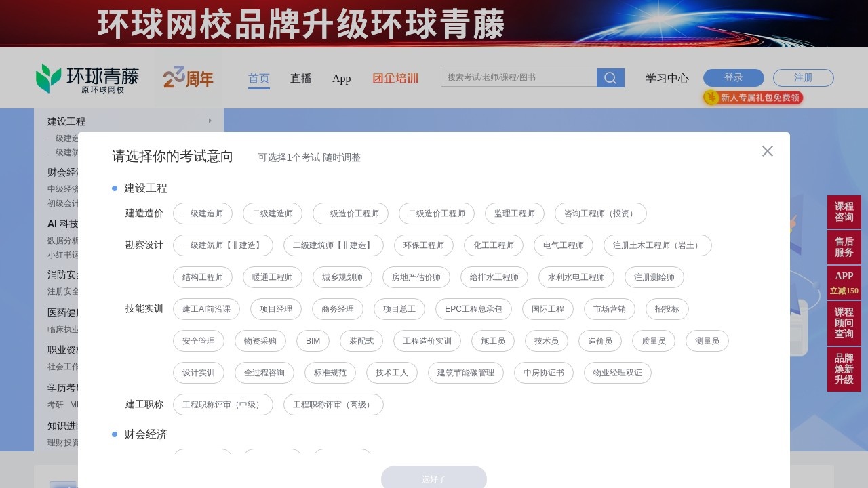Image resolution: width=868 pixels, height=488 pixels.
Task: Select 注册测绘师 option
Action: point(654,277)
